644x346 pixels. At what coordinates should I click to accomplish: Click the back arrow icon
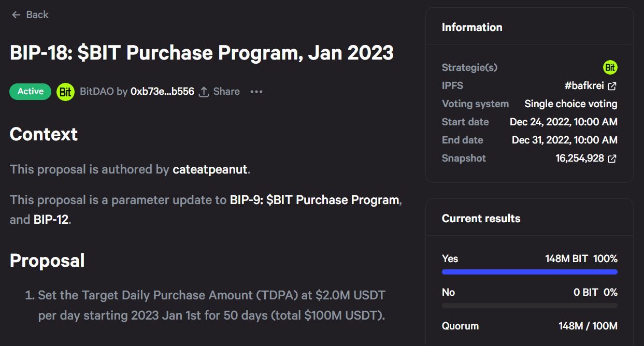[16, 15]
